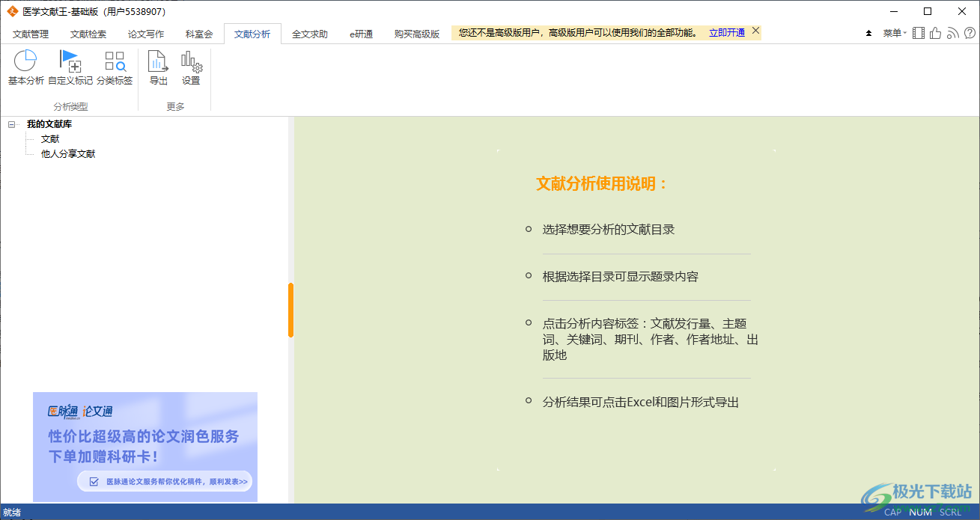The height and width of the screenshot is (520, 980).
Task: Switch to the 文献管理 tab
Action: click(31, 34)
